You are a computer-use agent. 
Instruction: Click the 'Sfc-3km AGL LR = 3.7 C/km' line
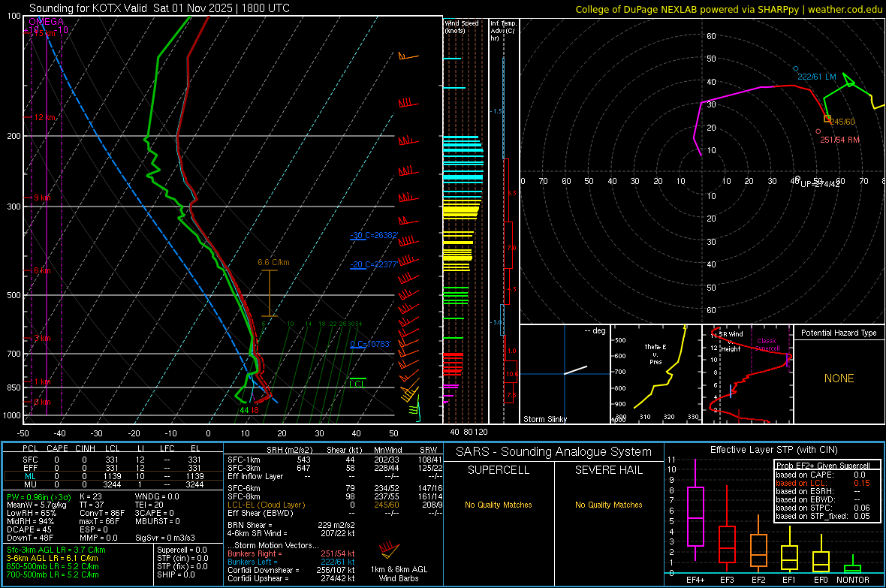click(56, 550)
